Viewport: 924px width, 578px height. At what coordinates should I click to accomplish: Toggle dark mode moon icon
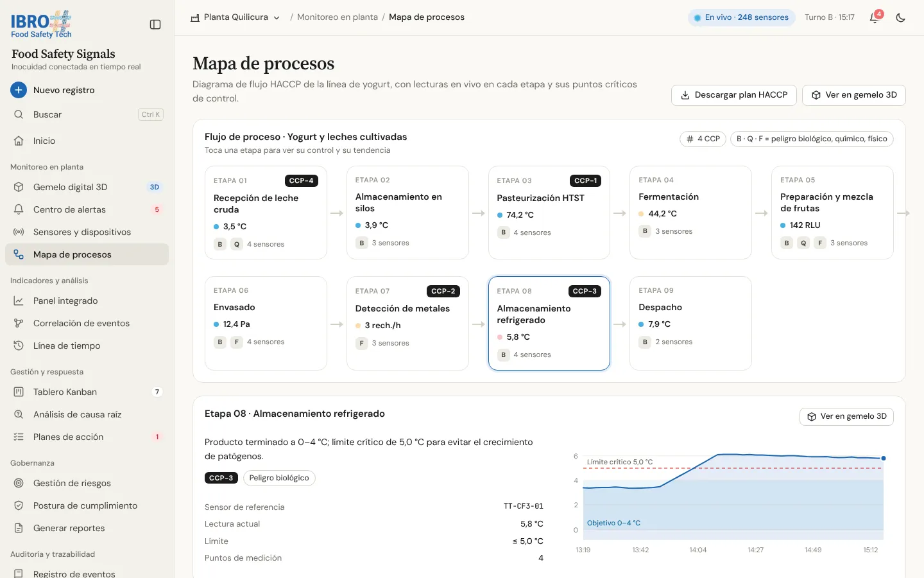tap(901, 18)
